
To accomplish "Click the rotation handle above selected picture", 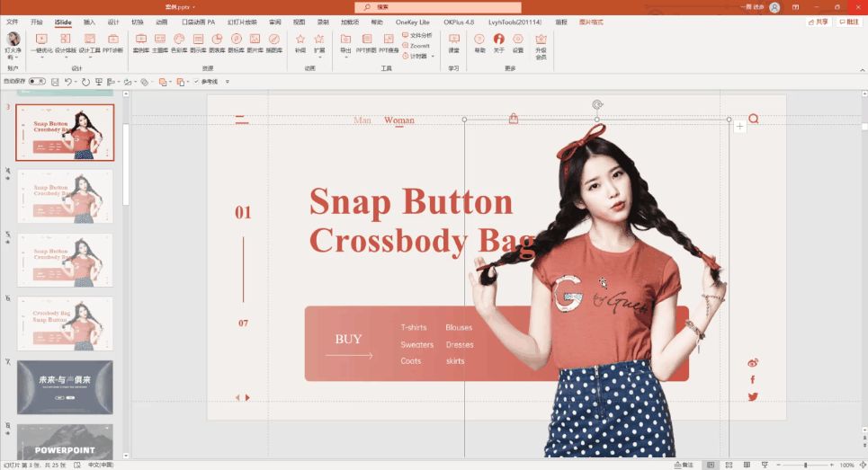I will (x=596, y=104).
